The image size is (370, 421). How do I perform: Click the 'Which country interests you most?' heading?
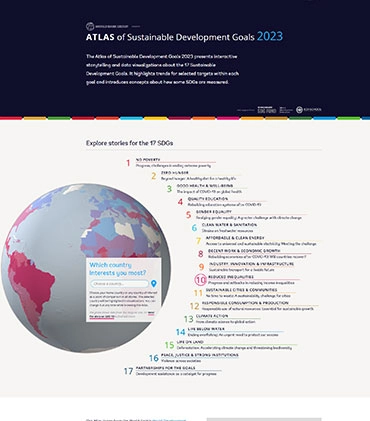click(118, 269)
